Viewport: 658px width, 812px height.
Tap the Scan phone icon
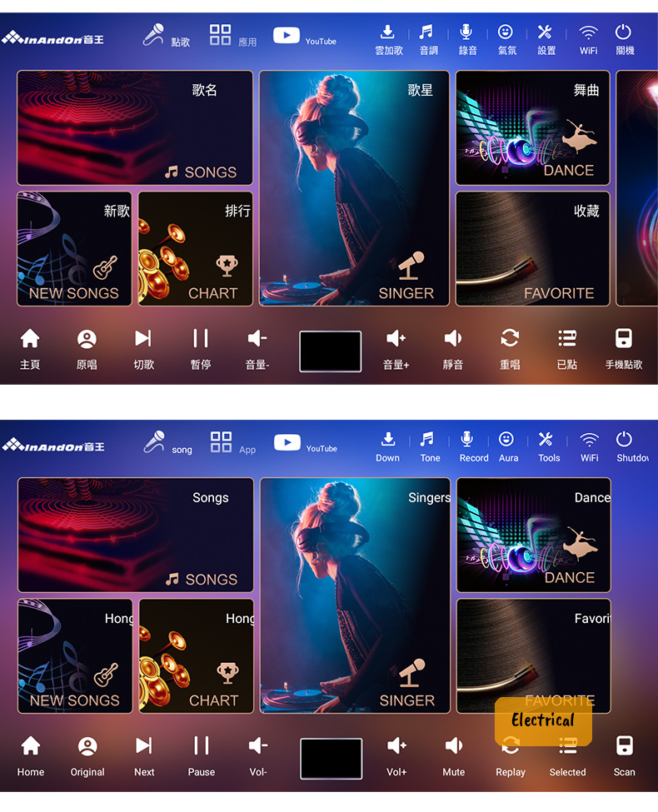click(x=624, y=745)
